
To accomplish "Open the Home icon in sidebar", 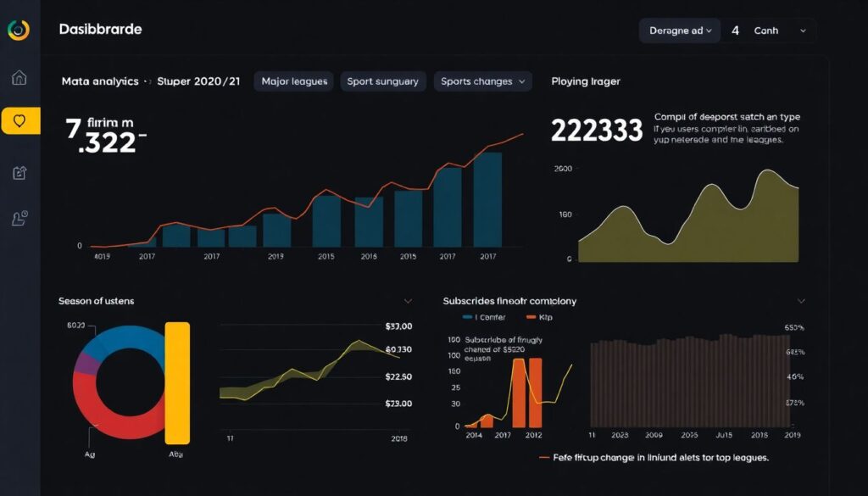I will pos(19,78).
